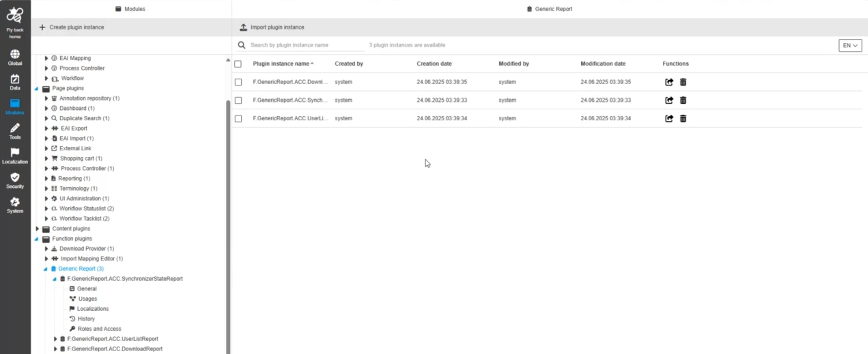Tick the select-all checkbox in table header
Screen dimensions: 868x354
pos(238,64)
